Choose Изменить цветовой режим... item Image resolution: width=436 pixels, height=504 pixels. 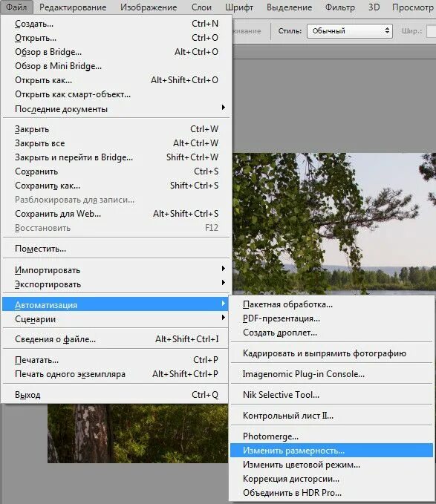pos(331,465)
